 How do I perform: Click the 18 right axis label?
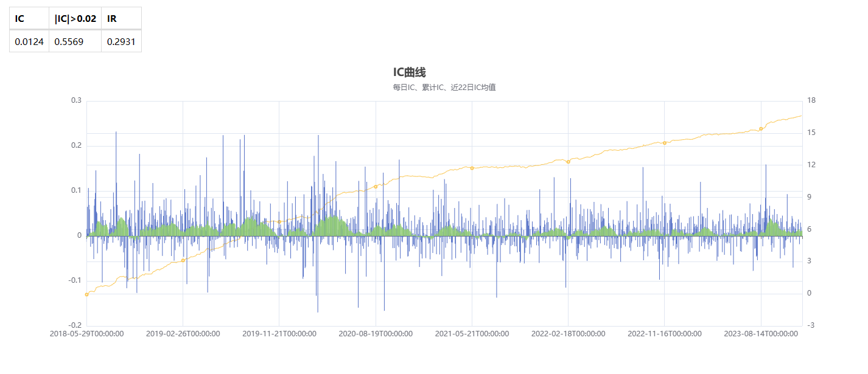(811, 100)
